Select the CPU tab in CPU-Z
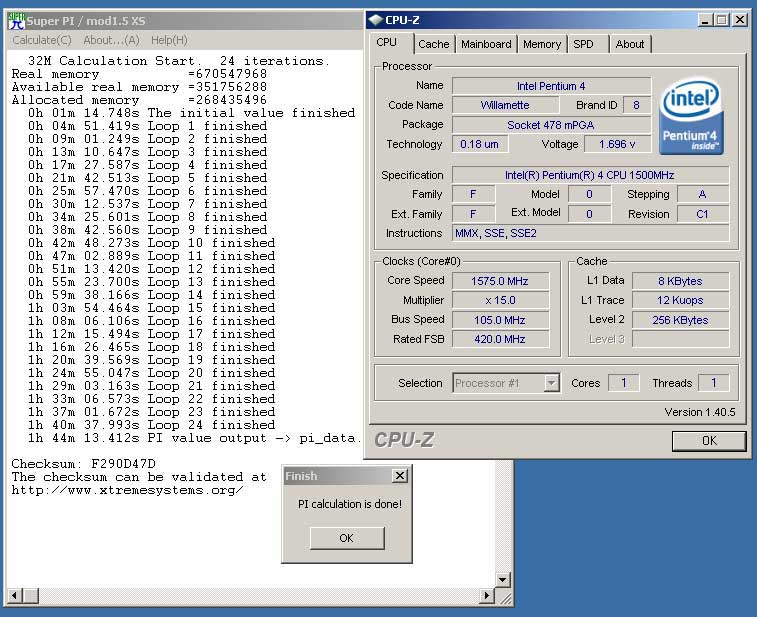This screenshot has width=757, height=617. [387, 42]
